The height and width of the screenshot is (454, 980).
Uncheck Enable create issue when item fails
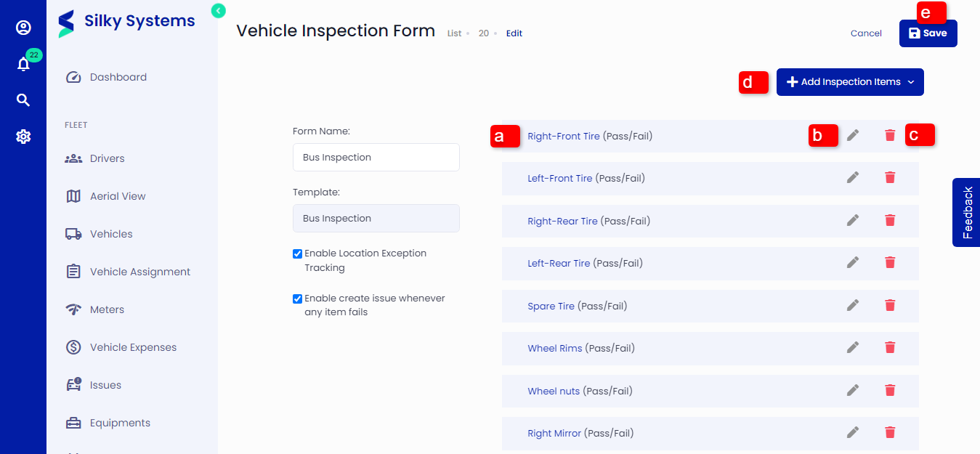298,299
